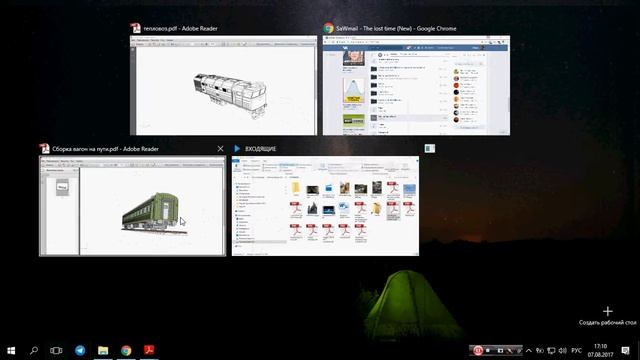Open the volume control tray icon

tap(562, 350)
